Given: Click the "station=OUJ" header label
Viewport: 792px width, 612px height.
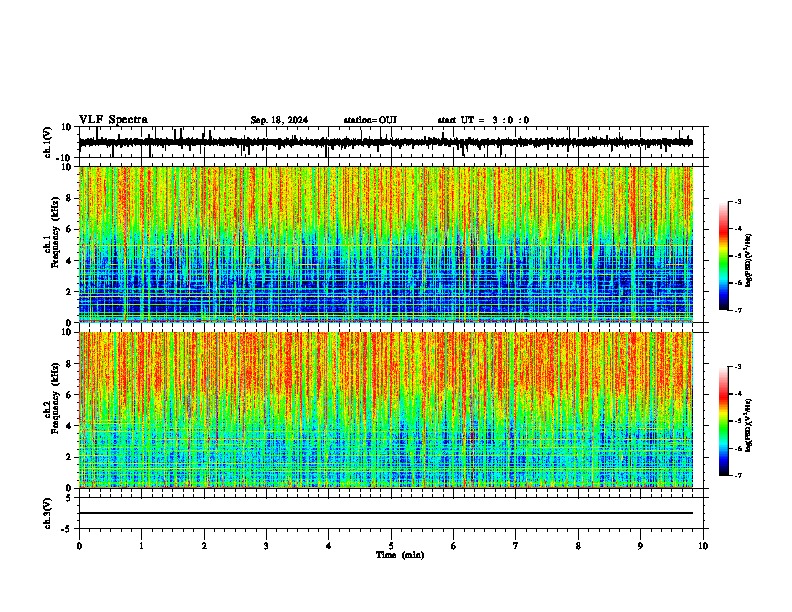Looking at the screenshot, I should 370,120.
